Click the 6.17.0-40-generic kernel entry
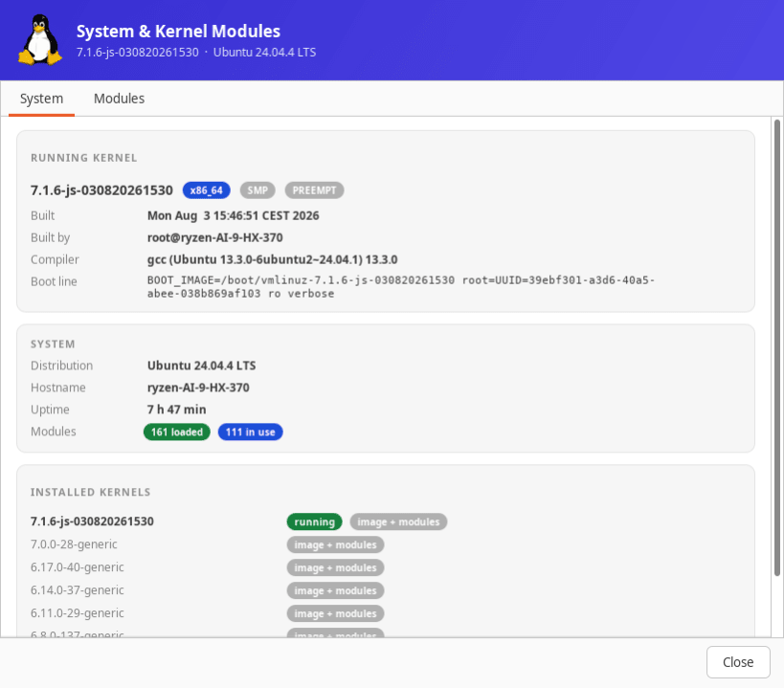The image size is (784, 688). [x=77, y=567]
